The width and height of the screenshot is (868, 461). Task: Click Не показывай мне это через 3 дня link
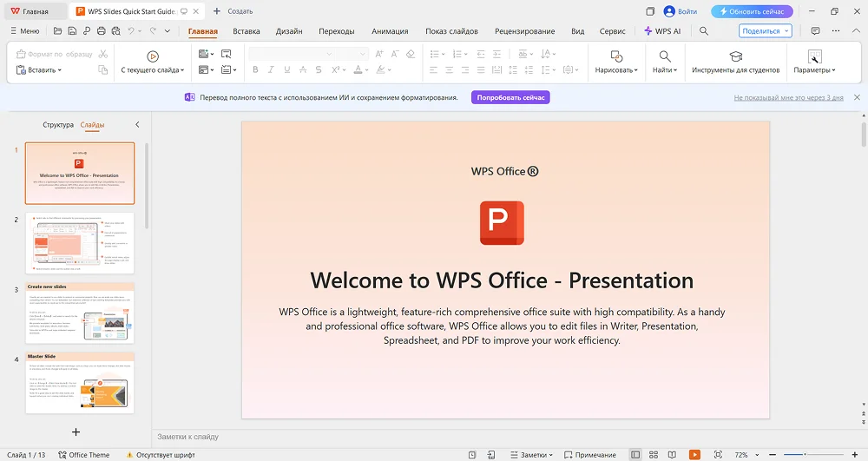(x=788, y=97)
